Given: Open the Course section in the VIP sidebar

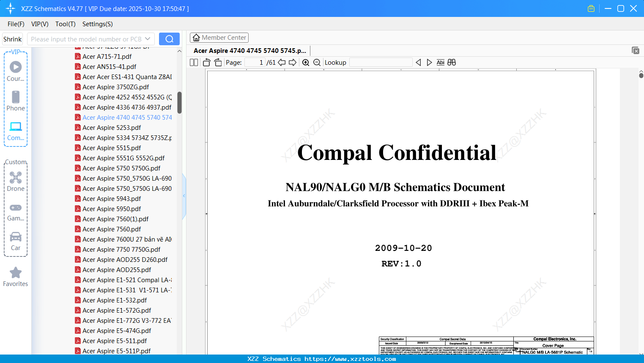Looking at the screenshot, I should (16, 71).
